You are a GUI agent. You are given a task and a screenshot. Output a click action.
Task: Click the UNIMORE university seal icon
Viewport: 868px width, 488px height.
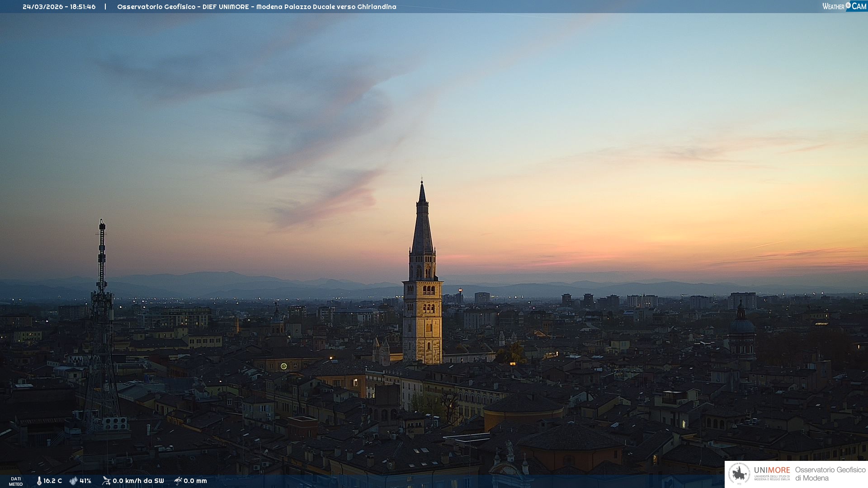pos(739,474)
